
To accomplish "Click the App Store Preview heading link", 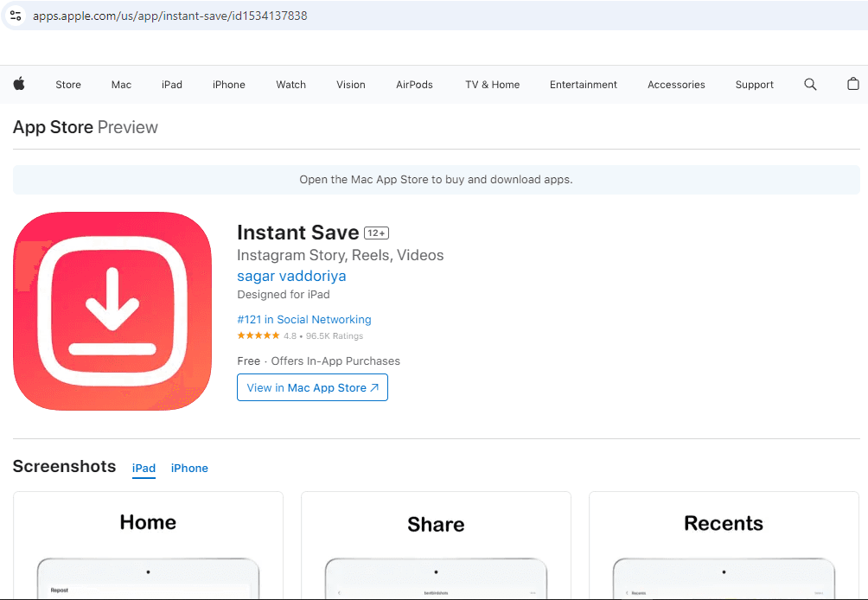I will point(86,127).
